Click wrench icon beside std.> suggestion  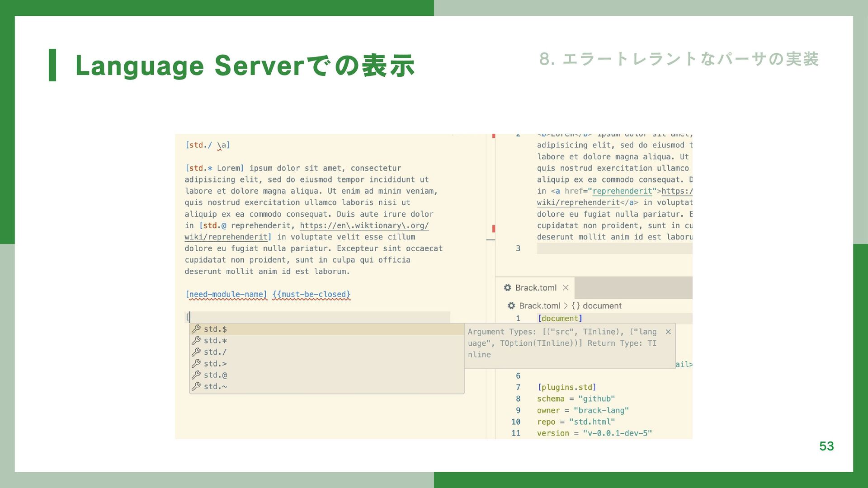tap(196, 364)
